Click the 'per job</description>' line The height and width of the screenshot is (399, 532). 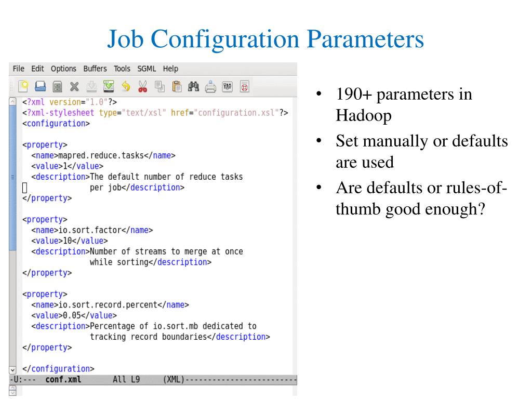pos(137,187)
